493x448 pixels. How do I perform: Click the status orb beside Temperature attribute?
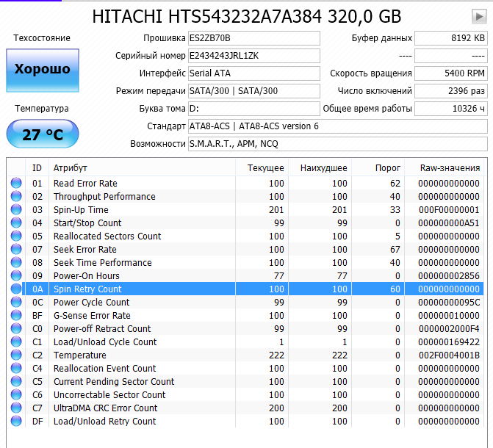(x=16, y=355)
